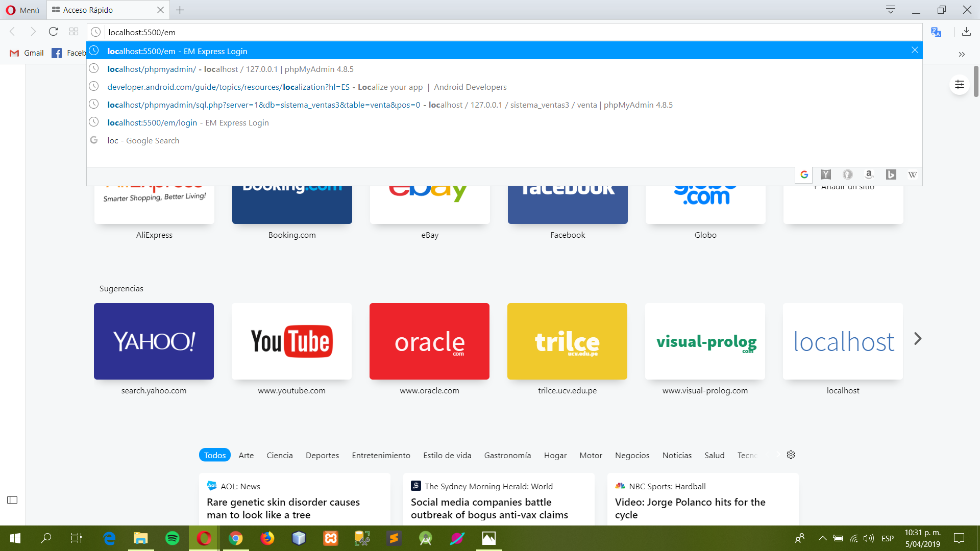Open a new tab with plus button

tap(180, 10)
